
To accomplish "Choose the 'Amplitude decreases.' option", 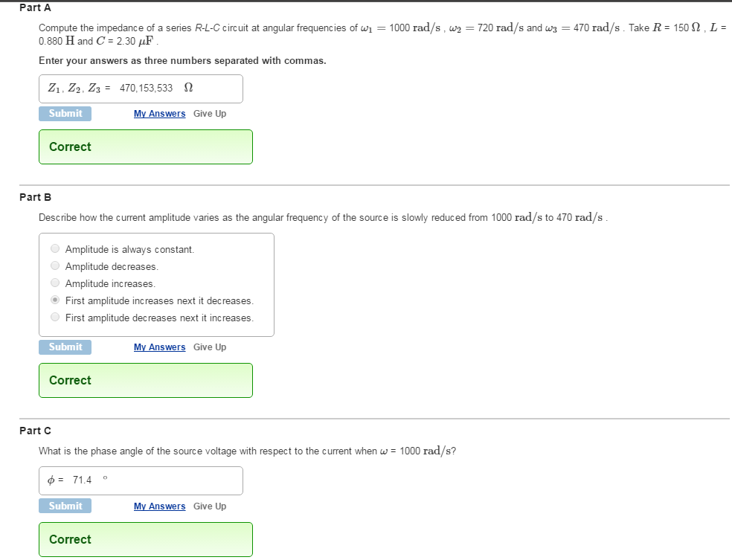I will [55, 266].
